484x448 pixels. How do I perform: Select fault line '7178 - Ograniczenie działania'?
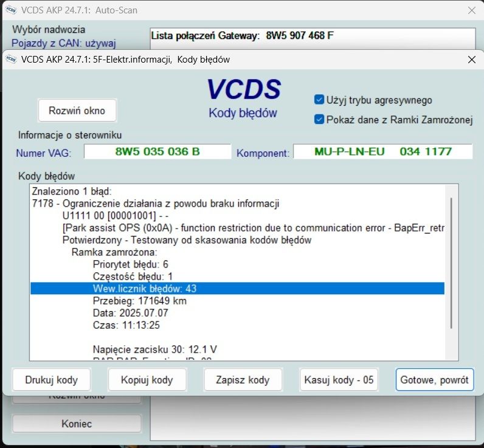pos(237,204)
